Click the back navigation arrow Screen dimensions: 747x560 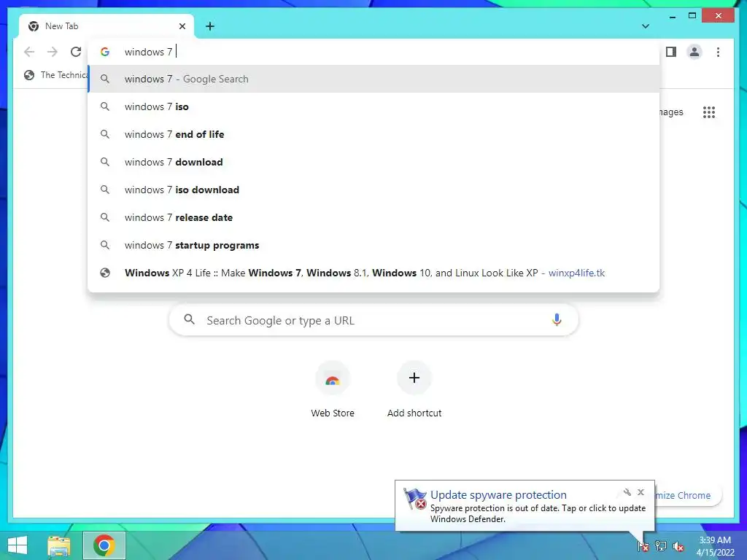pyautogui.click(x=29, y=52)
